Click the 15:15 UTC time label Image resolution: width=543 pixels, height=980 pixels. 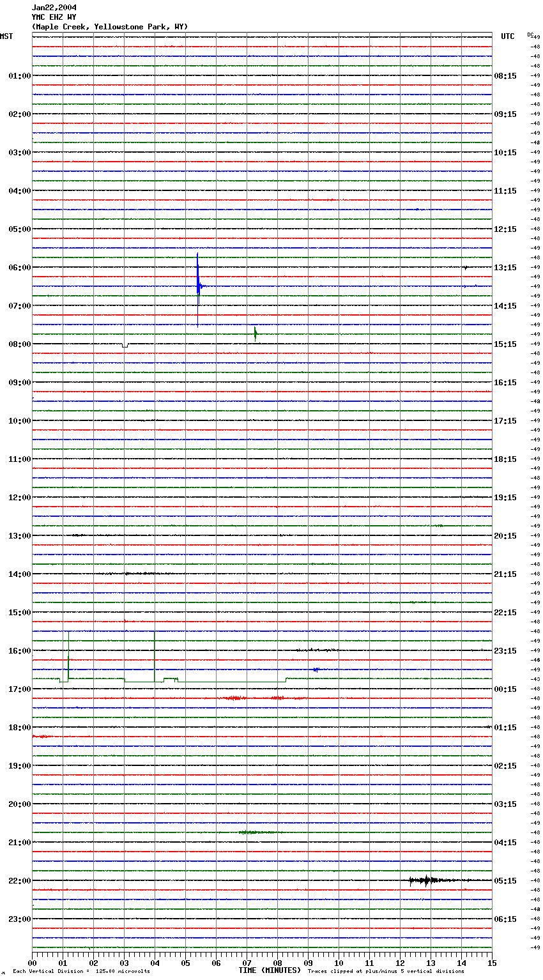(x=505, y=344)
